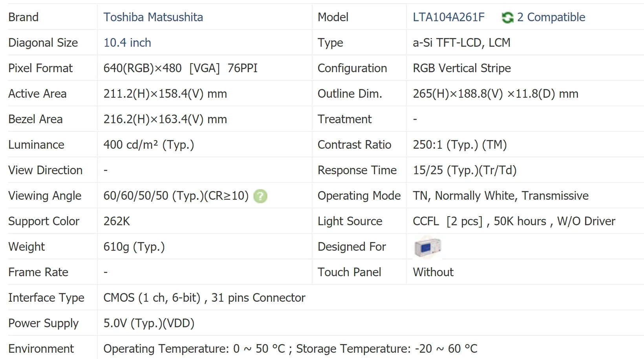Click the Outline Dim. 265(H)×188.8(V) value
The height and width of the screenshot is (359, 644).
495,94
